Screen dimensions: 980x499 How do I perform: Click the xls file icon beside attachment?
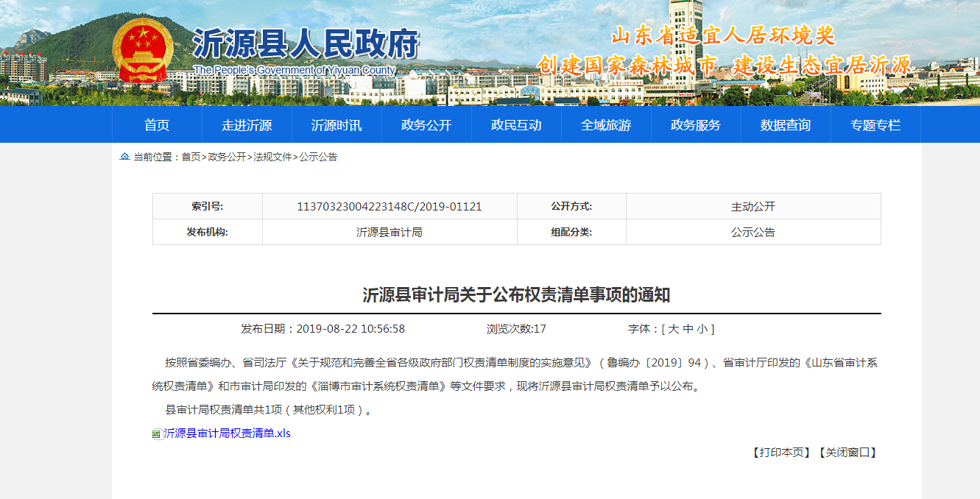point(157,434)
